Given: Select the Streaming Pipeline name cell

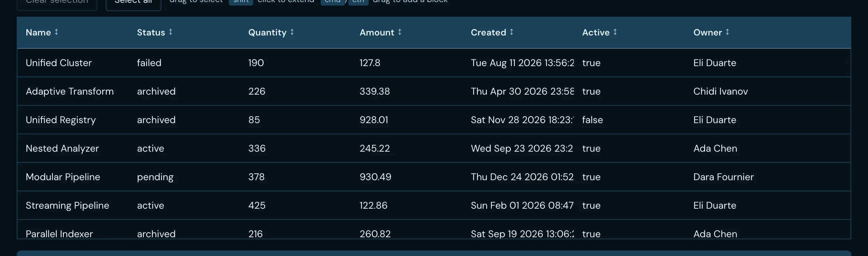Looking at the screenshot, I should [73, 205].
